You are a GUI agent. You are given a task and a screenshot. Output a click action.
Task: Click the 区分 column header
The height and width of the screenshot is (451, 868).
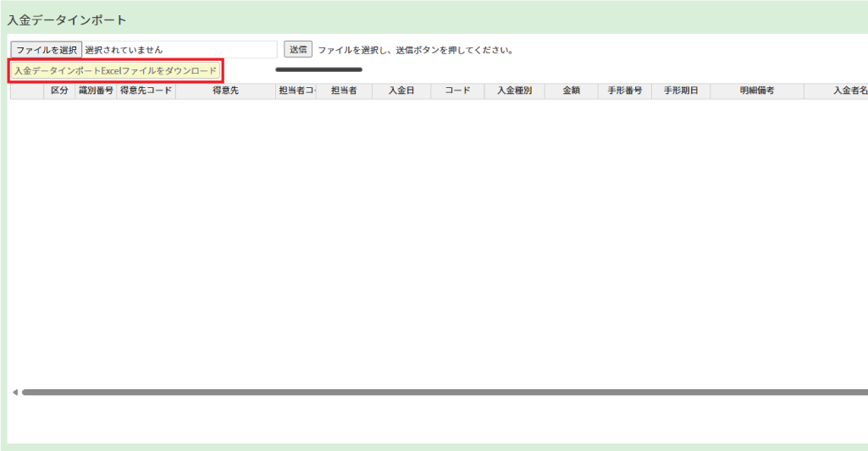pyautogui.click(x=59, y=91)
